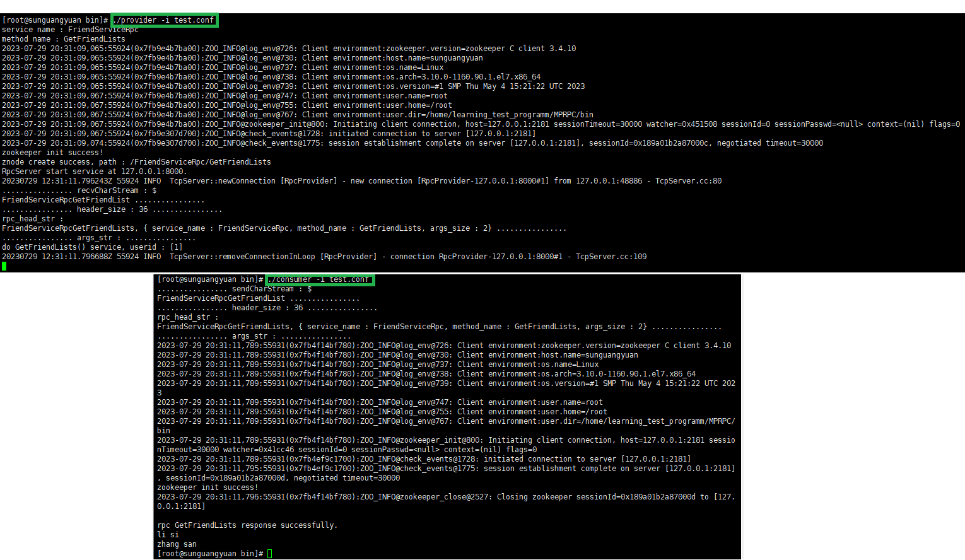This screenshot has height=560, width=965.
Task: Click provider check_events@1728 initiated connection line
Action: point(269,134)
